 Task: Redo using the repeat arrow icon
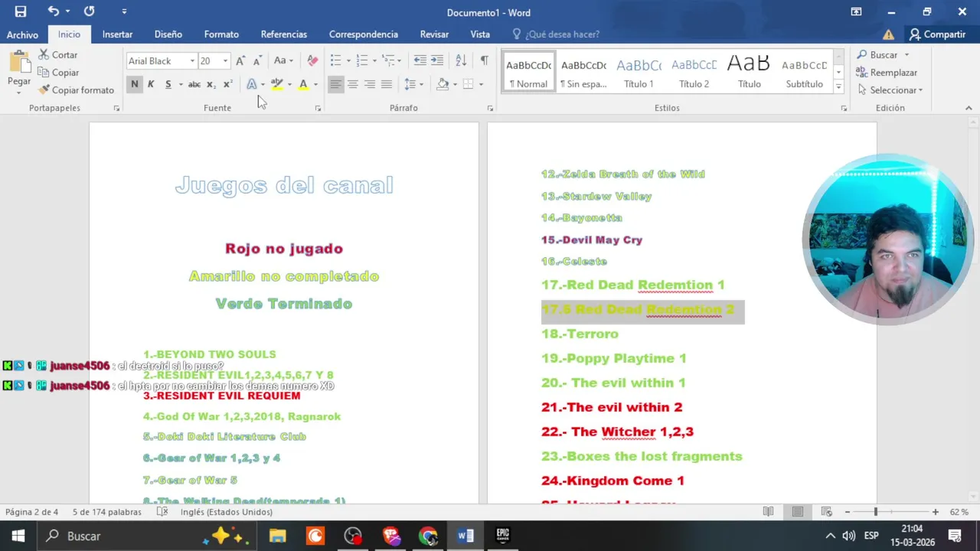pyautogui.click(x=89, y=11)
